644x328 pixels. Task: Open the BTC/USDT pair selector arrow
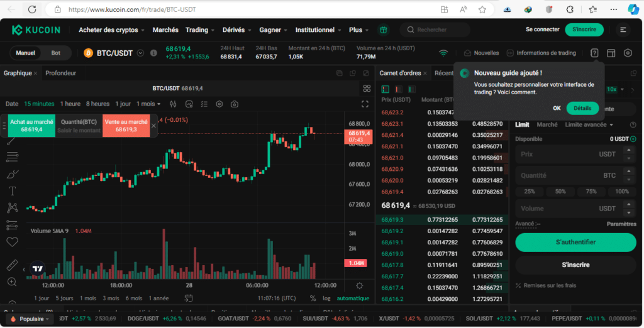coord(140,53)
